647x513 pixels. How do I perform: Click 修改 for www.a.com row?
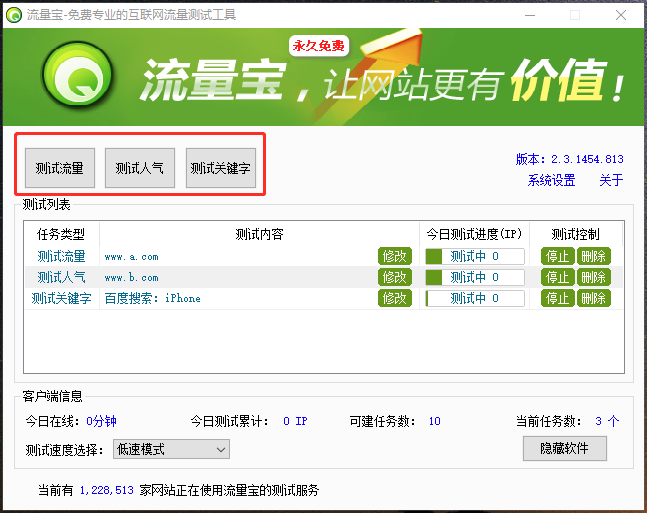click(x=395, y=256)
